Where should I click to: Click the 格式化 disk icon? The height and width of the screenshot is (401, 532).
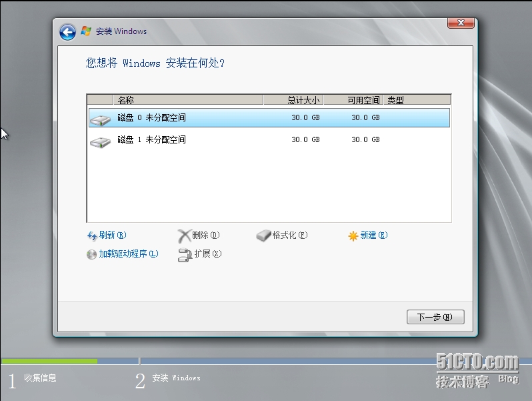263,236
